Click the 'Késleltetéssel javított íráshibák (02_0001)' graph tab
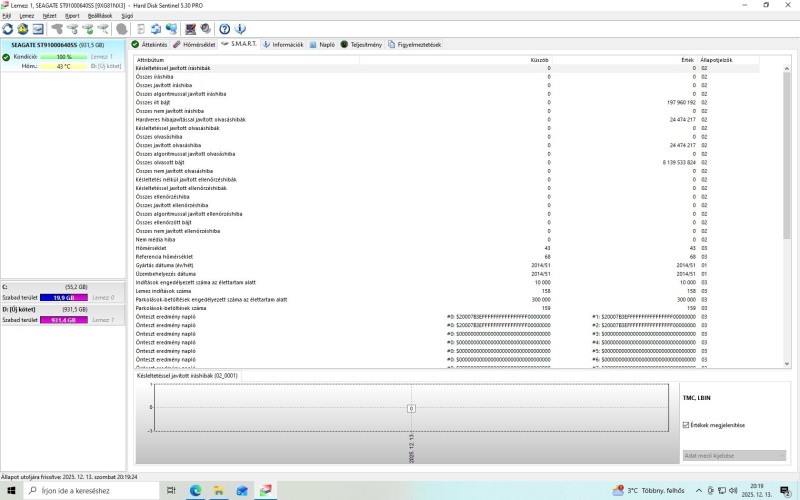Image resolution: width=800 pixels, height=500 pixels. [x=187, y=376]
